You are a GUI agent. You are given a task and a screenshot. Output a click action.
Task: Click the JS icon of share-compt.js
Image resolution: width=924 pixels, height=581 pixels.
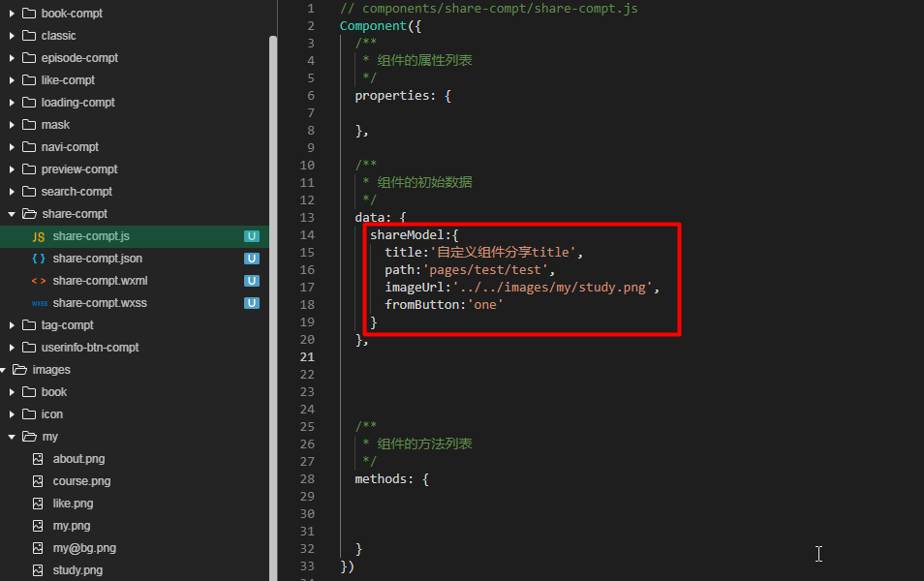39,237
